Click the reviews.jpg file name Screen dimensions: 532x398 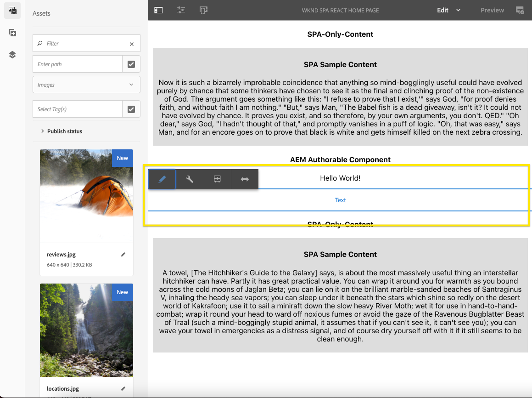point(61,254)
